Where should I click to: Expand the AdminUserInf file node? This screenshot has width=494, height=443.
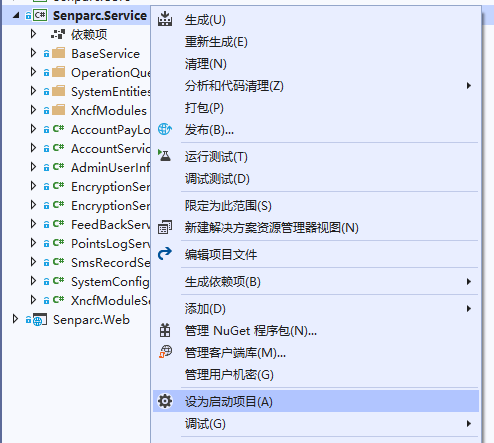(x=33, y=167)
